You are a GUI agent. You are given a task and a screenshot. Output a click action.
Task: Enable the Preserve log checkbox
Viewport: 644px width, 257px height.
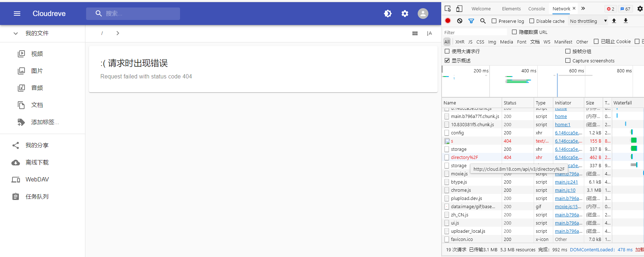coord(494,21)
